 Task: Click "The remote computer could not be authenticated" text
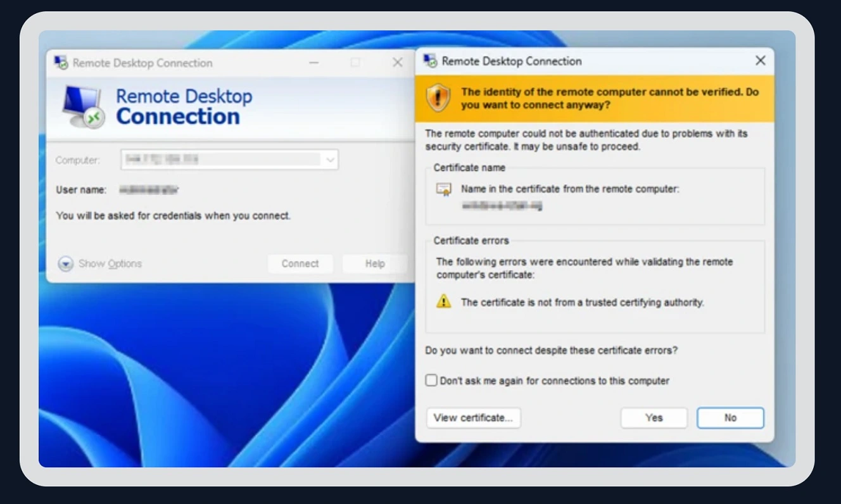click(x=586, y=140)
